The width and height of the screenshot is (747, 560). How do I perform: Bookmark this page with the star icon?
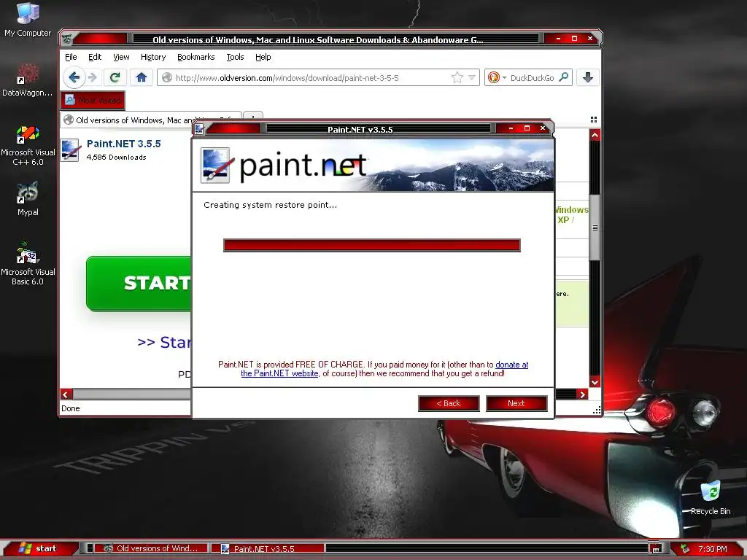[x=457, y=77]
